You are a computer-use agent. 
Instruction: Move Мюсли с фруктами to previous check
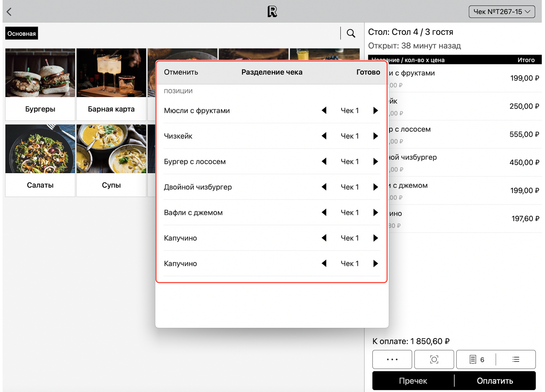(x=324, y=111)
